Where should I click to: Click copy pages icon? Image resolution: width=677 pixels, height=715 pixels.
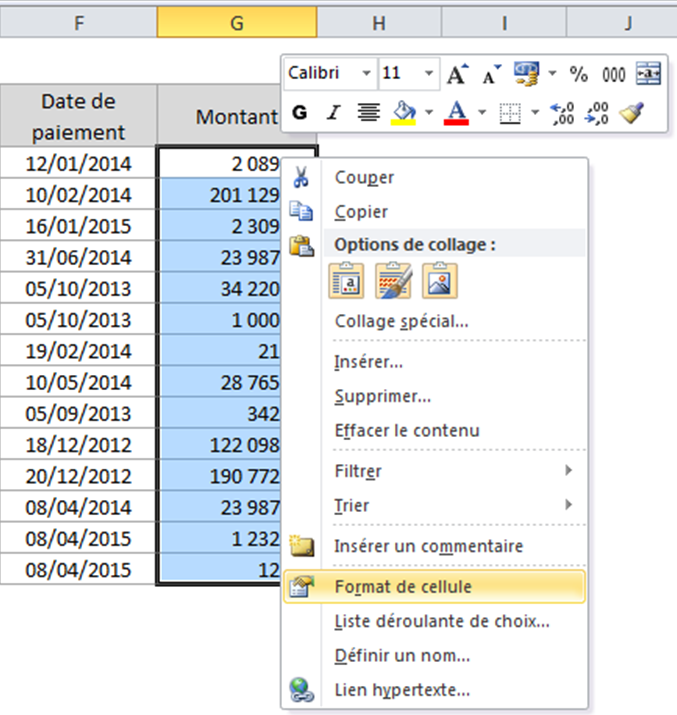tap(301, 211)
